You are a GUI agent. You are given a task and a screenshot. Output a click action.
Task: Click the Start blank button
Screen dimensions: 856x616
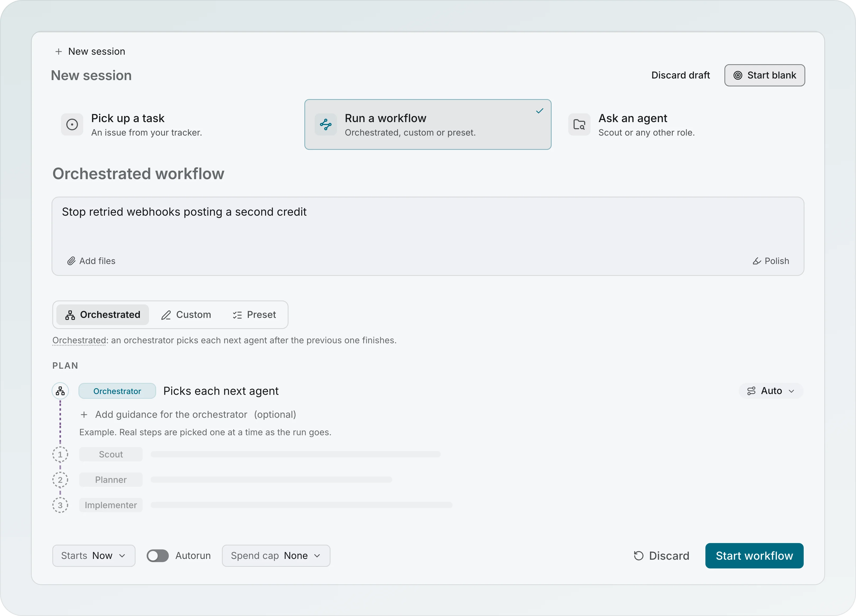[x=765, y=75]
